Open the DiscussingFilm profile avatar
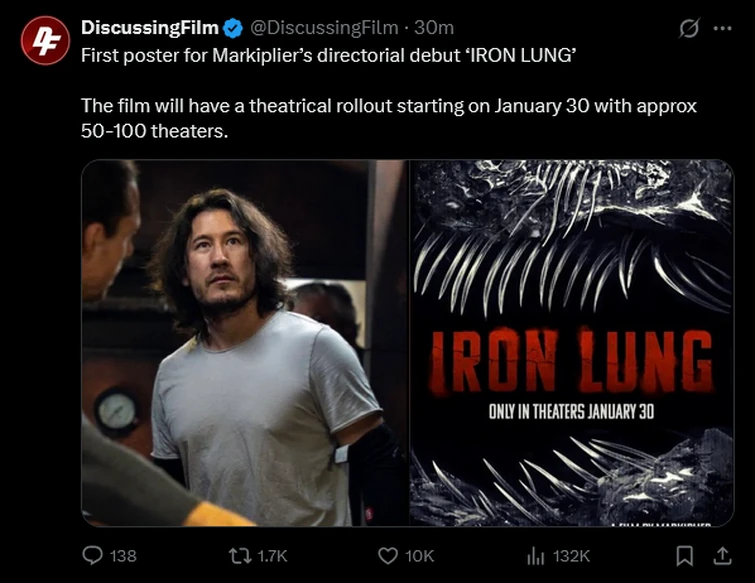 pyautogui.click(x=44, y=41)
